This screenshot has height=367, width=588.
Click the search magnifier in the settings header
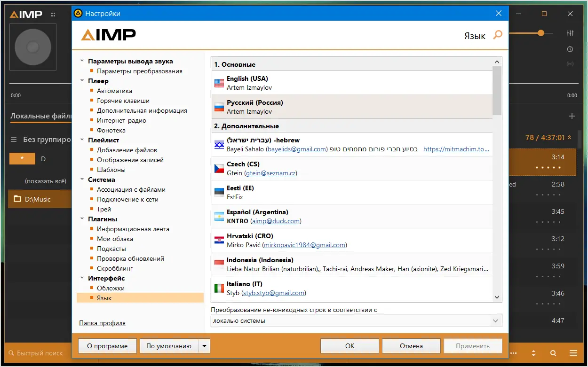[498, 35]
